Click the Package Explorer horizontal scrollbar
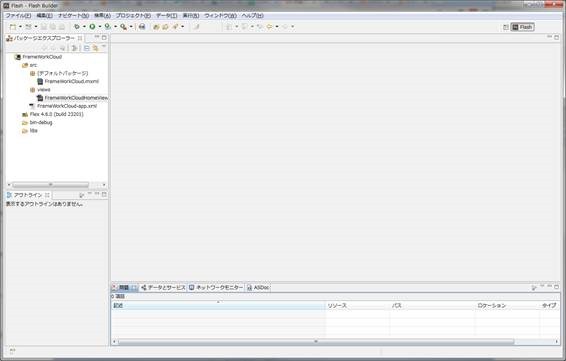 (57, 185)
